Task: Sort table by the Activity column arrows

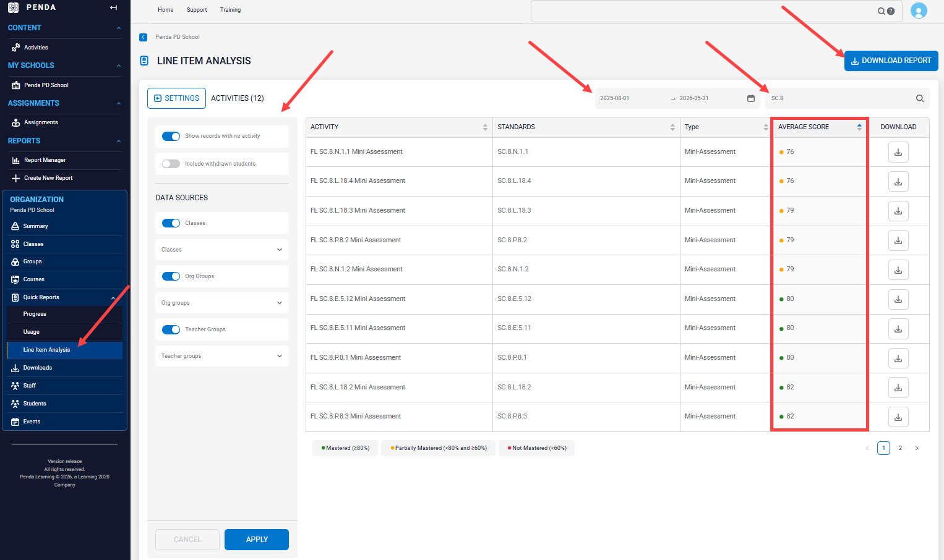Action: [x=485, y=127]
